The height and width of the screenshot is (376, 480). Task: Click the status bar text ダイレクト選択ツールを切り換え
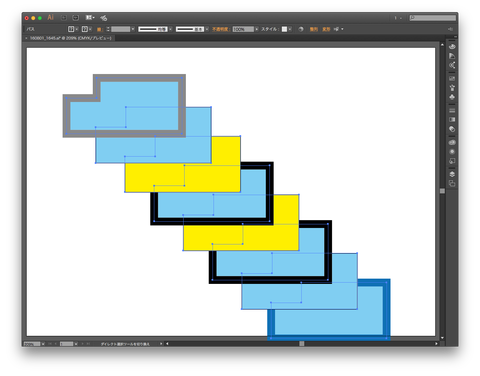coord(125,344)
